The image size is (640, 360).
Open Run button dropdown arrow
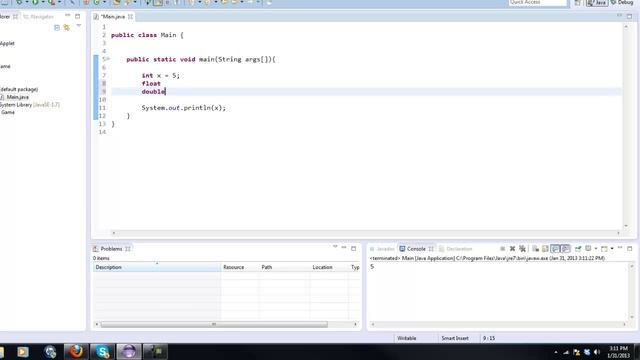coord(42,2)
